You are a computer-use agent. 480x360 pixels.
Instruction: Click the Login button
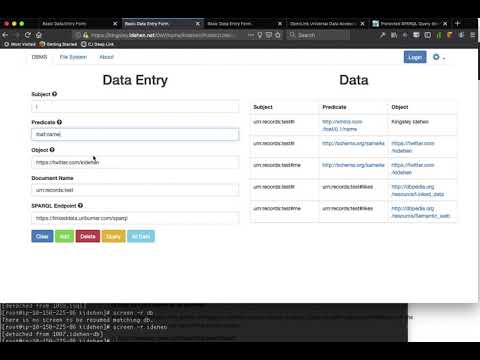[x=415, y=57]
